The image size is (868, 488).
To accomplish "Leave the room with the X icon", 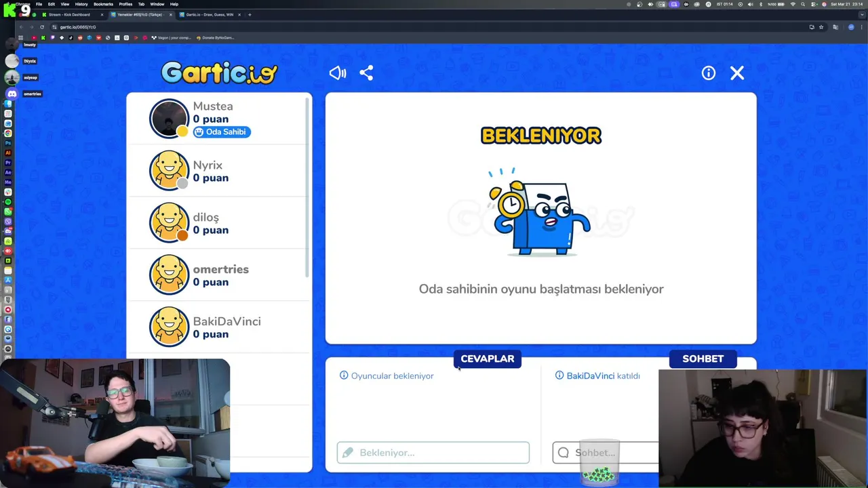I will tap(737, 73).
